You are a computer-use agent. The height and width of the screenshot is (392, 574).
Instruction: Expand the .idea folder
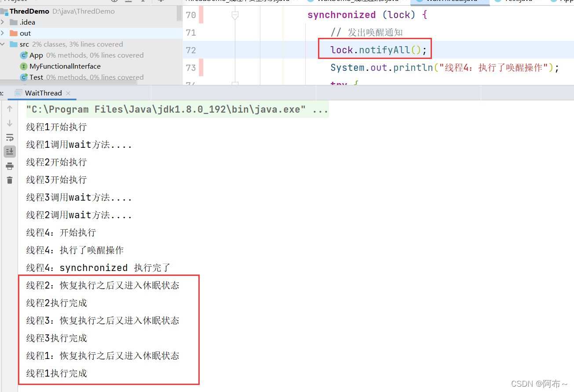tap(3, 22)
